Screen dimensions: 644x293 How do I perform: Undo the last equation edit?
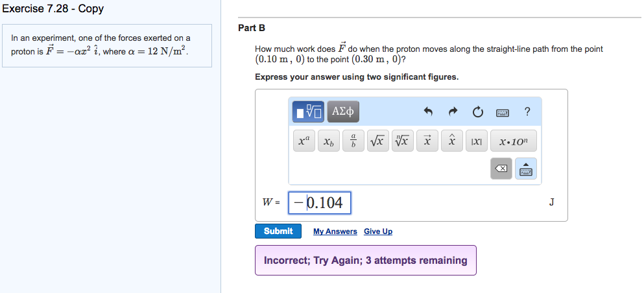click(429, 111)
